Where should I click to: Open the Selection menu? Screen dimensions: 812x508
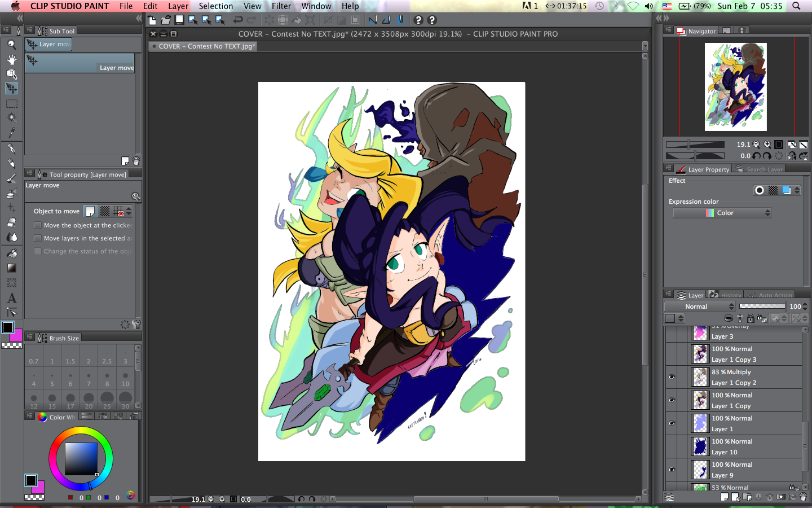coord(216,6)
